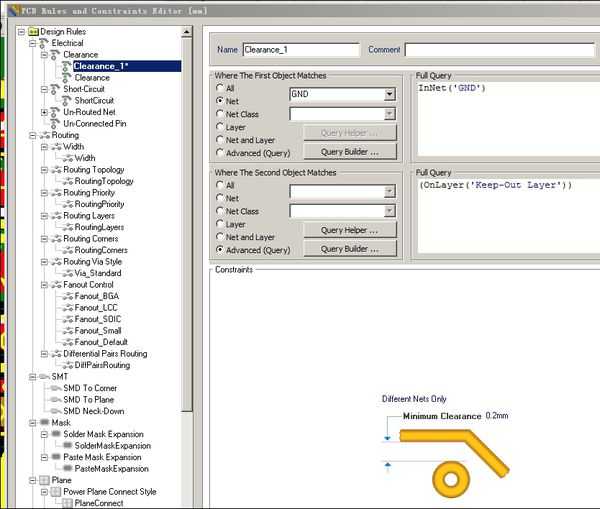Click the SMD To Corner icon

tap(56, 388)
